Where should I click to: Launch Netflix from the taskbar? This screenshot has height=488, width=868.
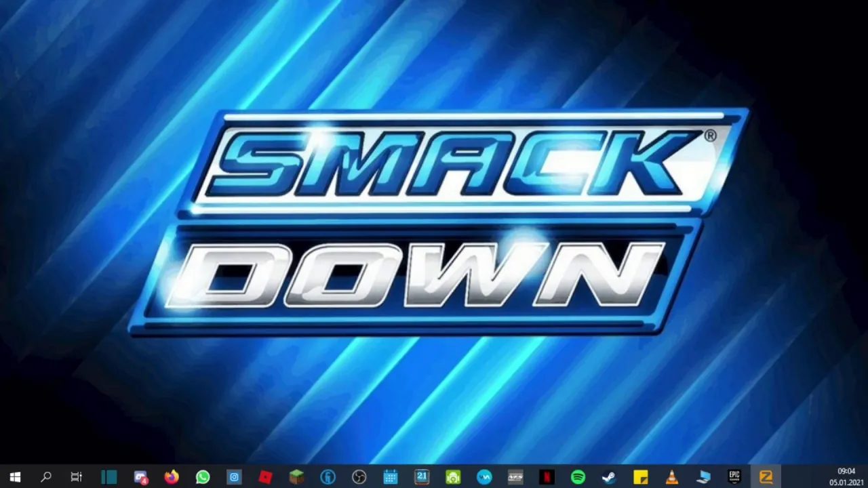(x=547, y=477)
